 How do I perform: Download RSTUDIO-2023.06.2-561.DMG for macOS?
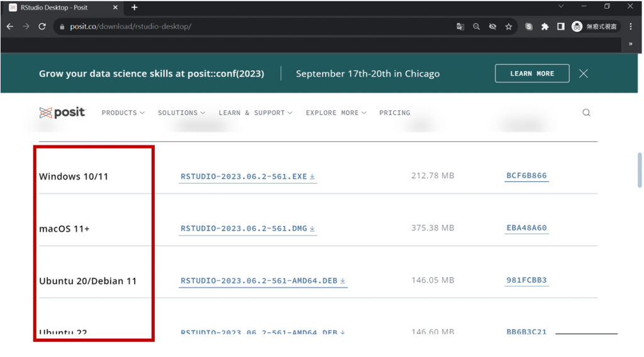pyautogui.click(x=248, y=229)
